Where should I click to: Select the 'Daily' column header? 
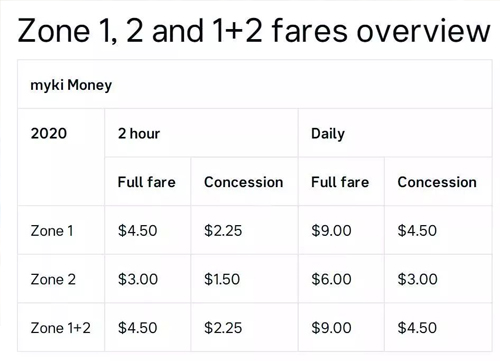click(328, 134)
